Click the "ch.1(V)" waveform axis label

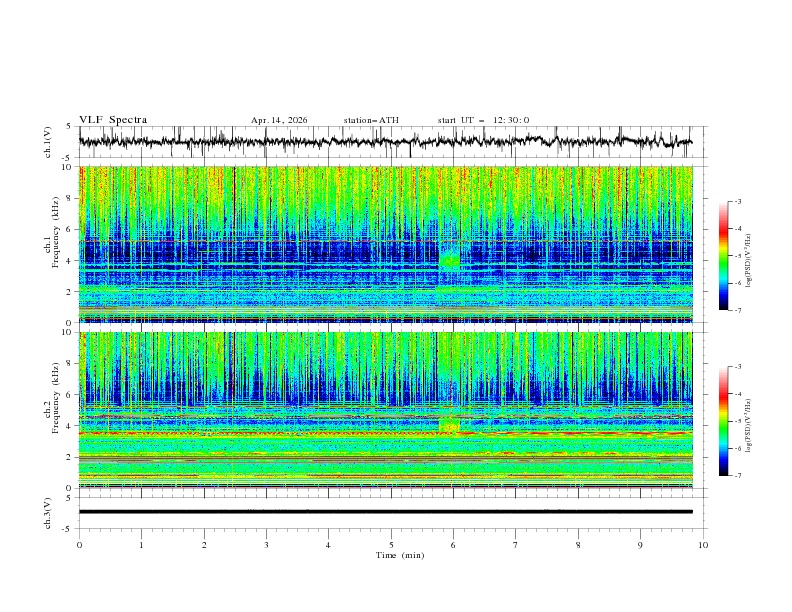48,142
